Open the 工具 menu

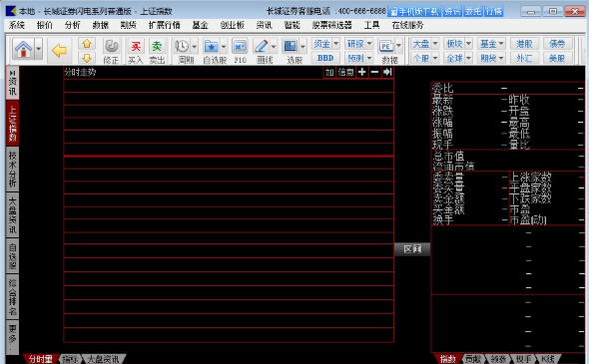tap(372, 25)
